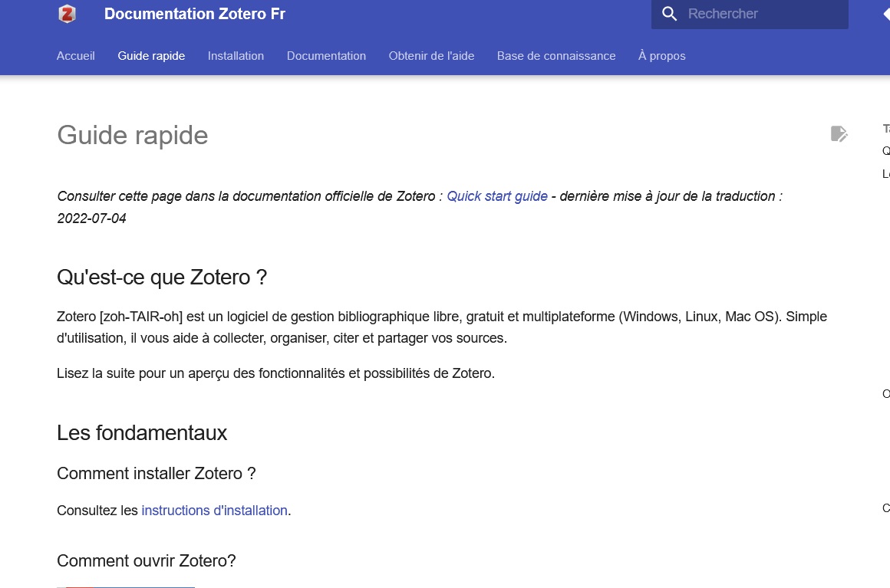Screen dimensions: 890x588
Task: Click the Comment installer Zotero ? heading
Action: [x=156, y=474]
